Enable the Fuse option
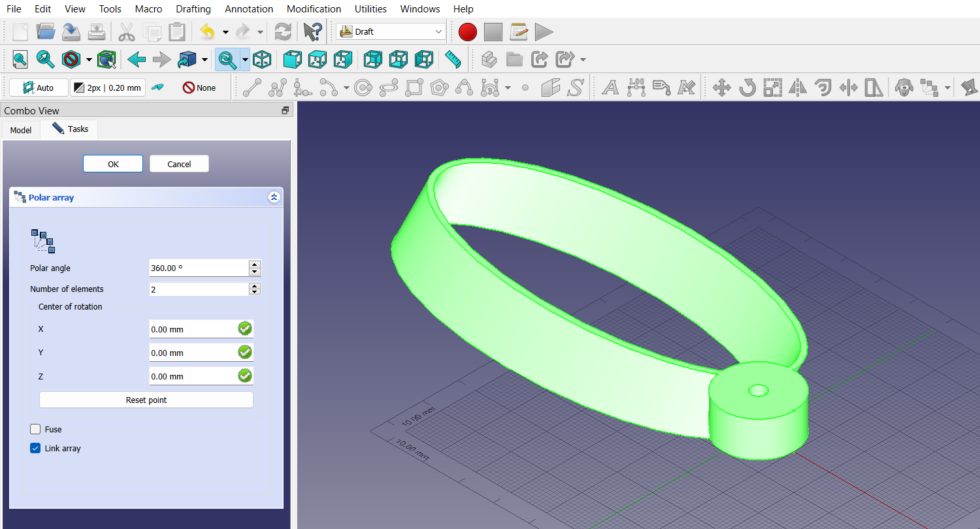The height and width of the screenshot is (529, 980). 35,429
